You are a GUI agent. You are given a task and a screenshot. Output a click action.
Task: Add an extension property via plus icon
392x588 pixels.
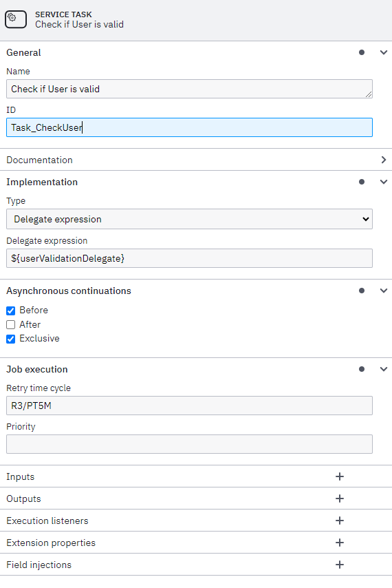pos(340,543)
